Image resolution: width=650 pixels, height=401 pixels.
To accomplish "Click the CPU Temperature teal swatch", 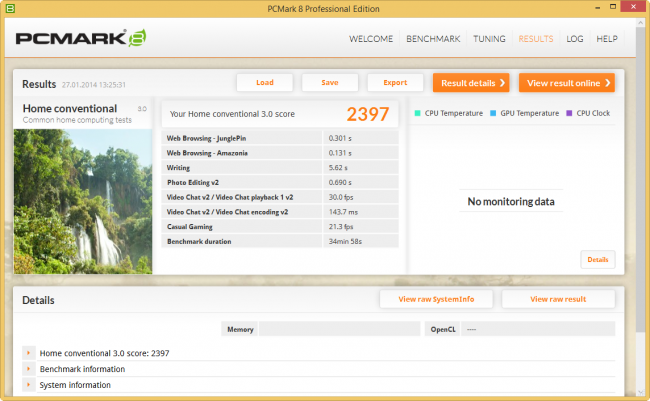I will [x=417, y=113].
